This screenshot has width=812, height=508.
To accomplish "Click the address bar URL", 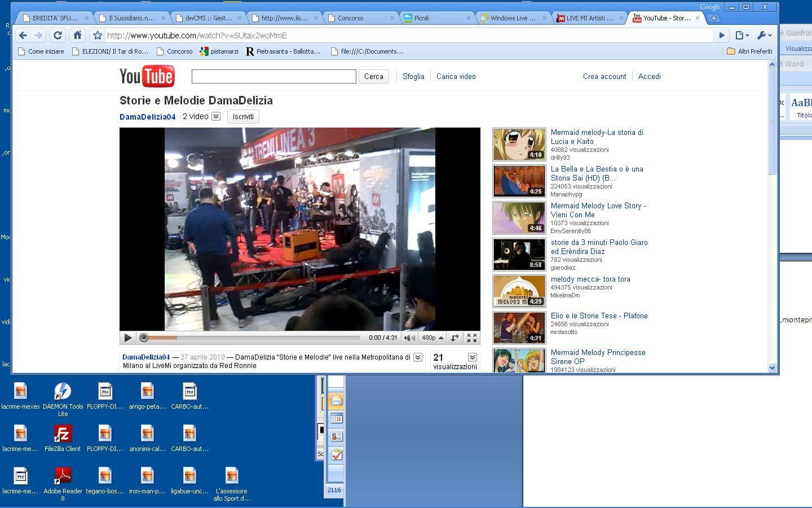I will point(197,35).
